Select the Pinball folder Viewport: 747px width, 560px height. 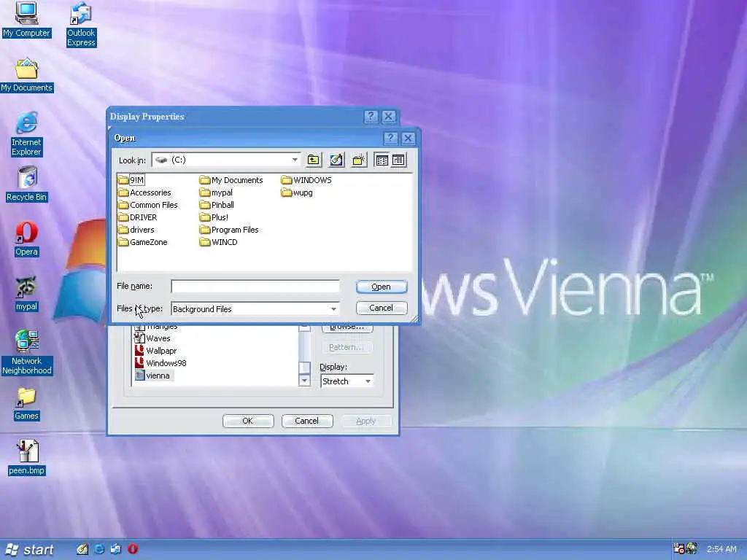coord(217,205)
